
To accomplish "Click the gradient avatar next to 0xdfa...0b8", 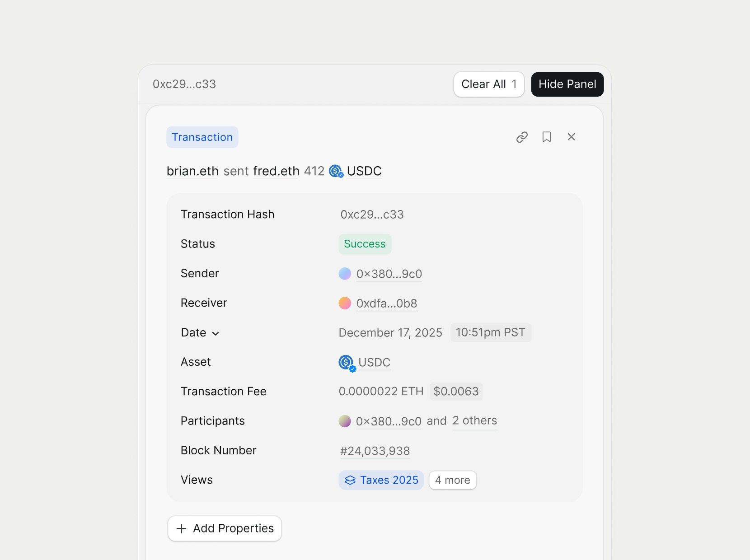I will [345, 303].
